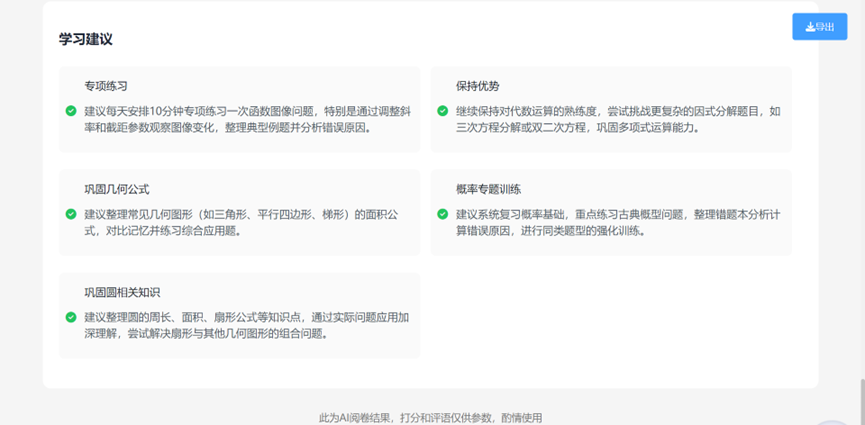Click the text starting 建议整理圆的周长
Image resolution: width=865 pixels, height=425 pixels.
[247, 326]
